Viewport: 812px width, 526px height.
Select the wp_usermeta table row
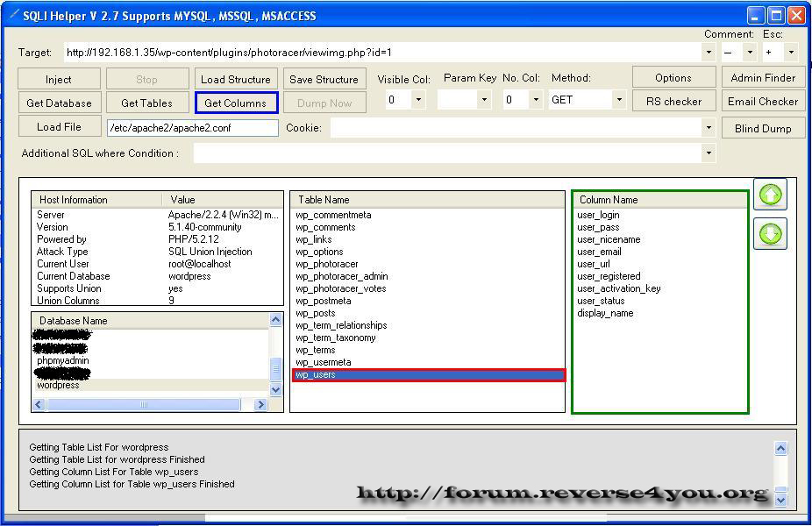point(428,362)
